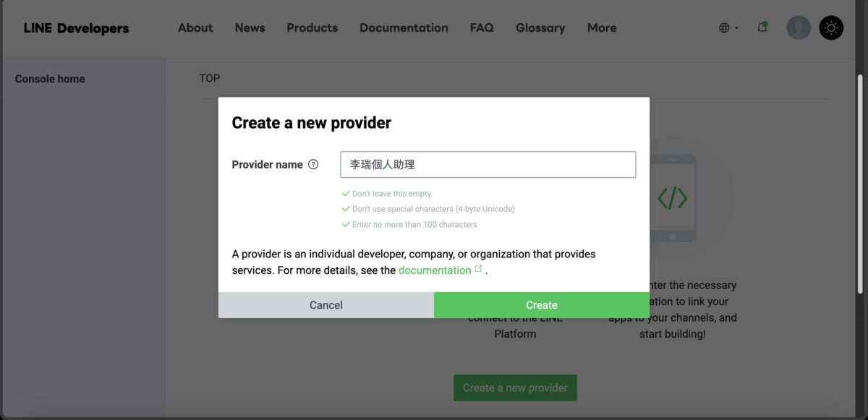Click the phone code illustration thumbnail
The image size is (868, 420).
point(673,198)
